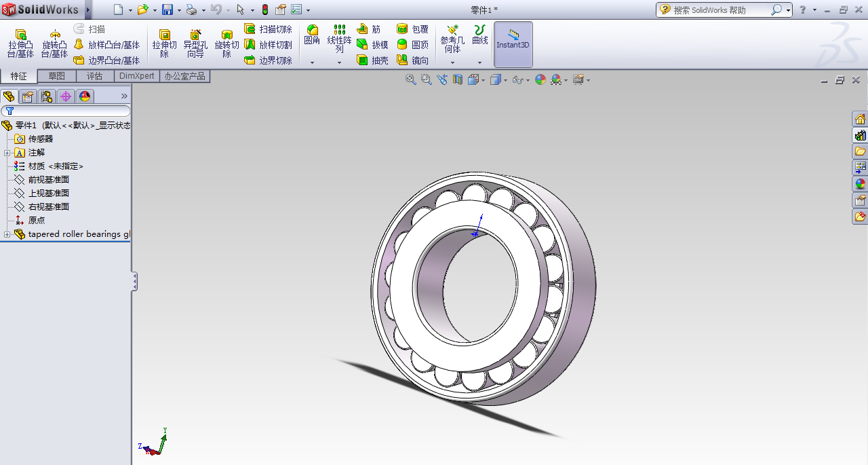Switch to the 办公室产品 office products tab

(184, 76)
